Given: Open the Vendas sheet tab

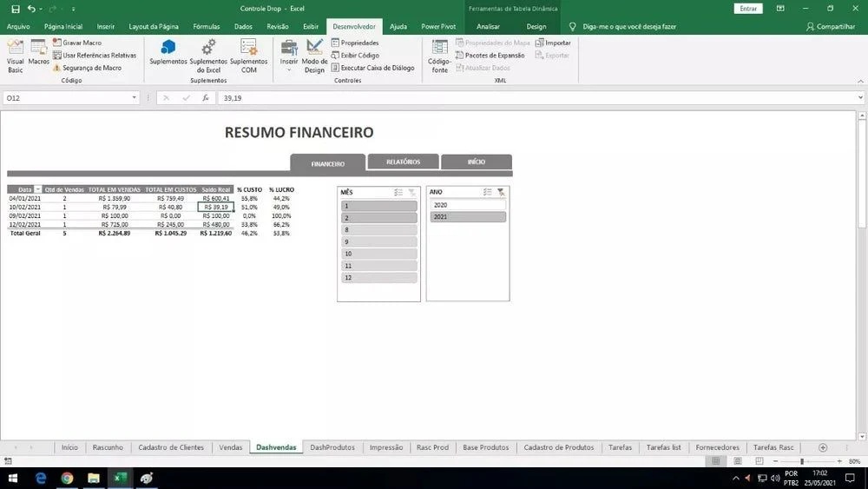Looking at the screenshot, I should point(230,447).
